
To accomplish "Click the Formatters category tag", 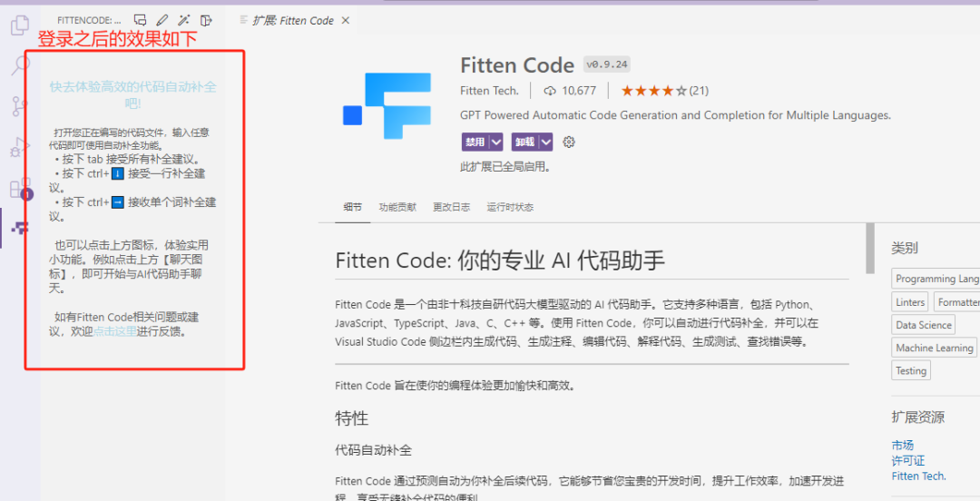I will coord(957,301).
